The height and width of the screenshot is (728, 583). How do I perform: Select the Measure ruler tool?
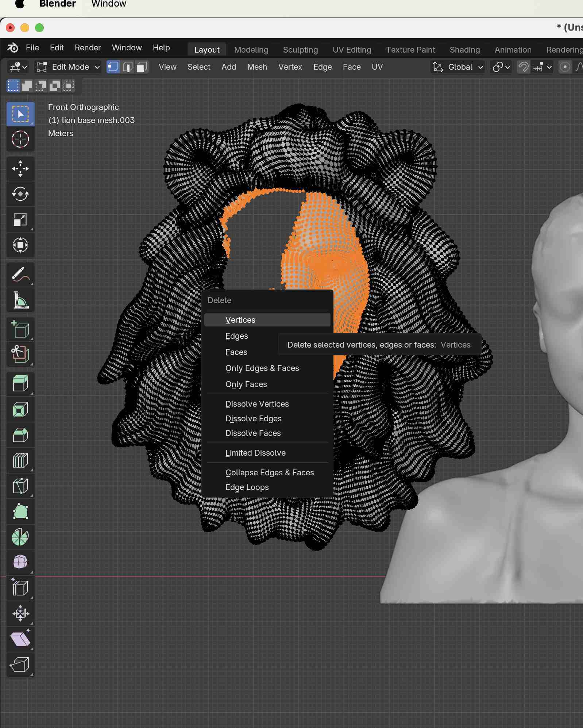pyautogui.click(x=20, y=300)
